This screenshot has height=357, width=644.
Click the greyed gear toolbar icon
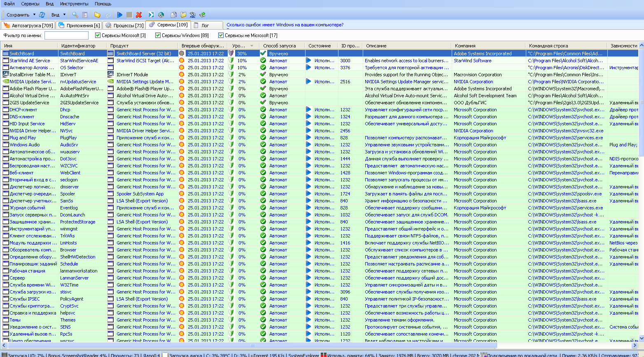click(x=107, y=15)
